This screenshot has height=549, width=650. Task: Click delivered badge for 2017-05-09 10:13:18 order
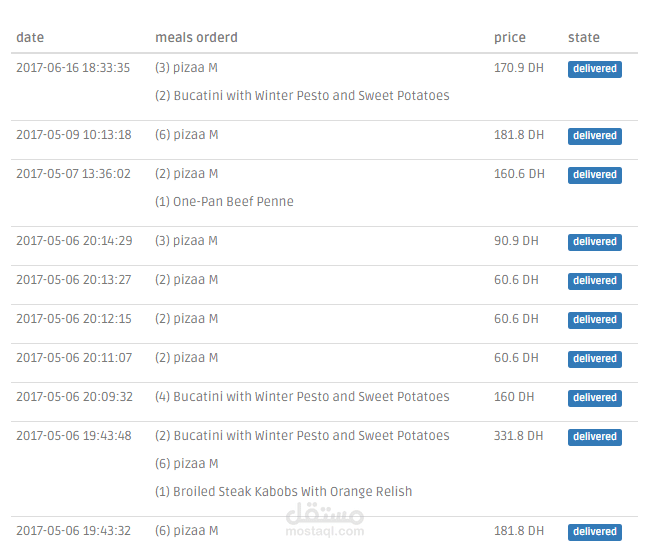coord(595,136)
